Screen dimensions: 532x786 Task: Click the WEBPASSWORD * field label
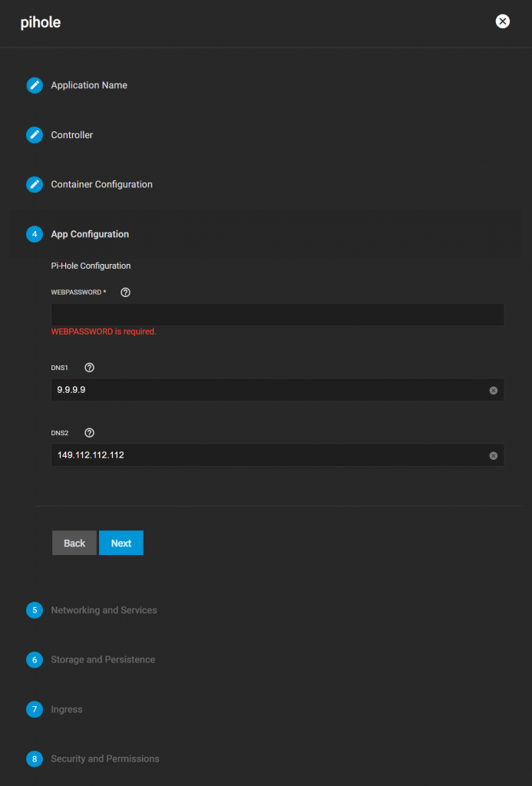point(78,292)
